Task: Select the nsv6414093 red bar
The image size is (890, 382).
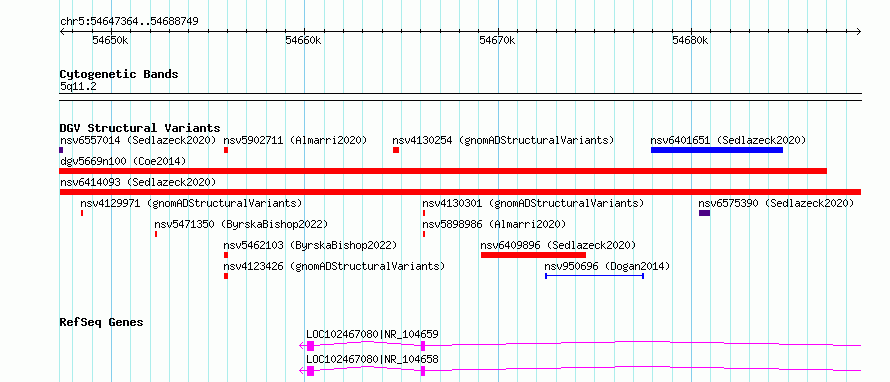Action: [x=460, y=192]
